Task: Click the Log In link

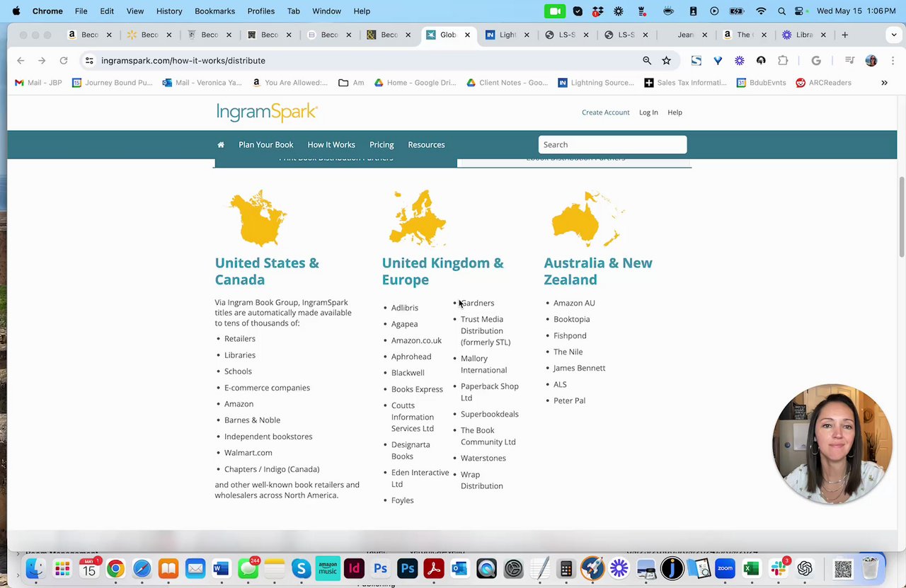Action: (x=648, y=113)
